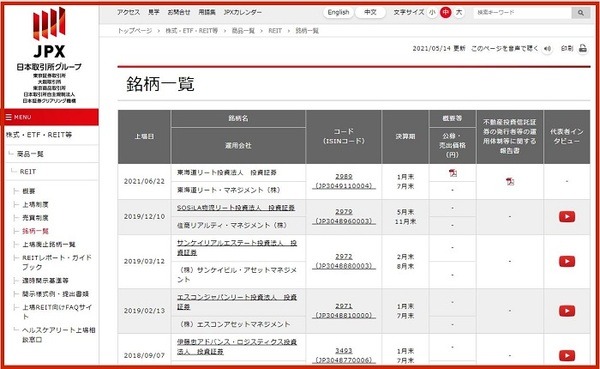The image size is (600, 369).
Task: Click the audio speaker icon
Action: click(548, 49)
